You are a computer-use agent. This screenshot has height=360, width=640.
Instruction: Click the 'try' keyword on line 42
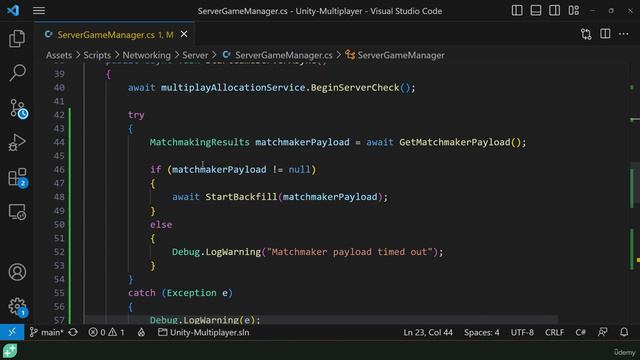pos(136,115)
